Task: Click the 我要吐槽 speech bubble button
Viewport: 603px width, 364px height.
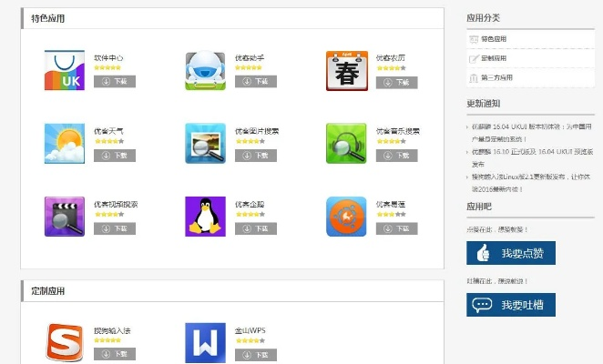Action: [x=511, y=305]
